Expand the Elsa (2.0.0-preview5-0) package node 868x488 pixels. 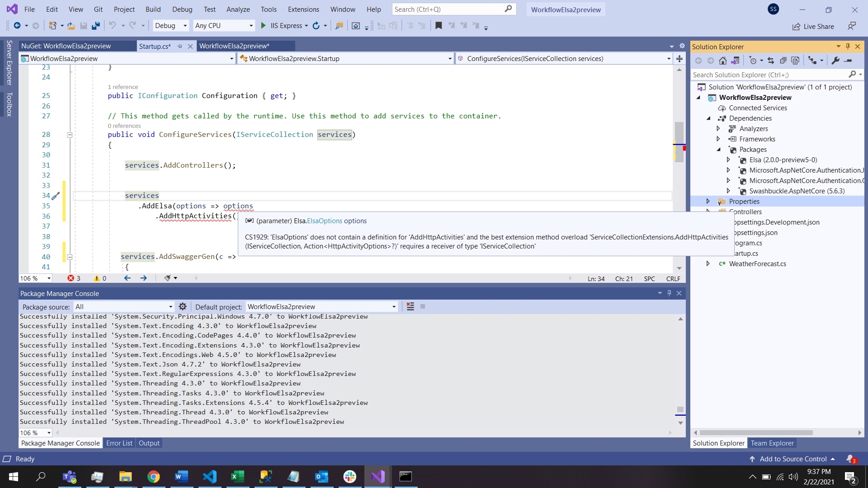coord(729,160)
